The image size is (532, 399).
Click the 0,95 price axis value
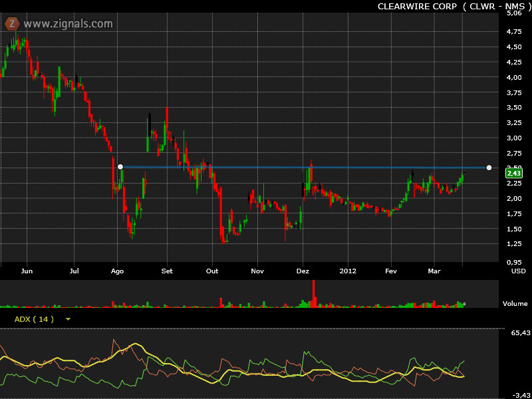[x=514, y=262]
